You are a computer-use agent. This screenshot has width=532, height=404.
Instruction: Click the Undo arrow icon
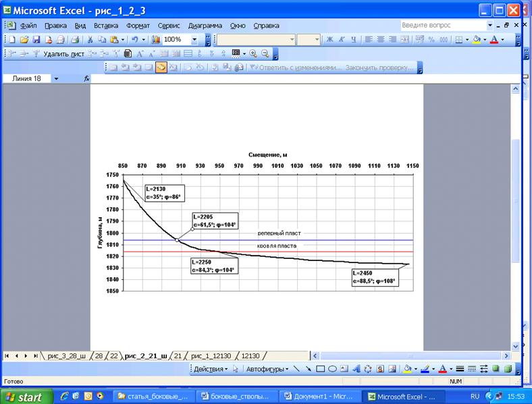pos(135,40)
